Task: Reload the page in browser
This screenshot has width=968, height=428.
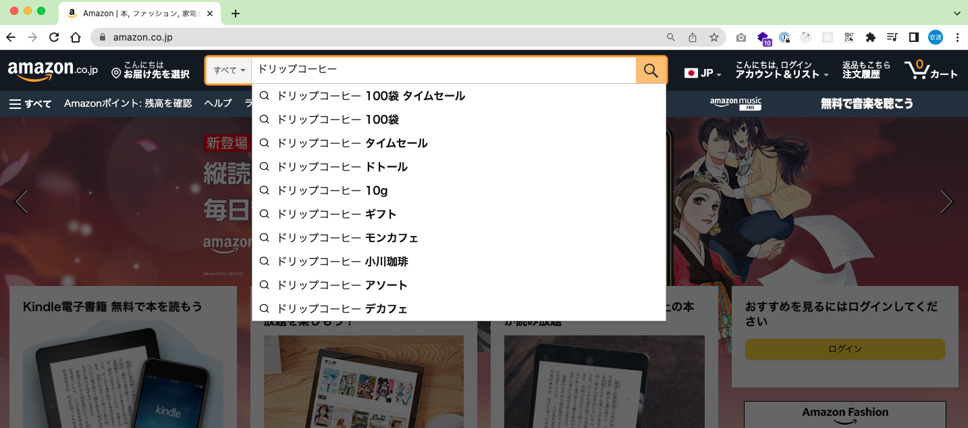Action: (54, 37)
